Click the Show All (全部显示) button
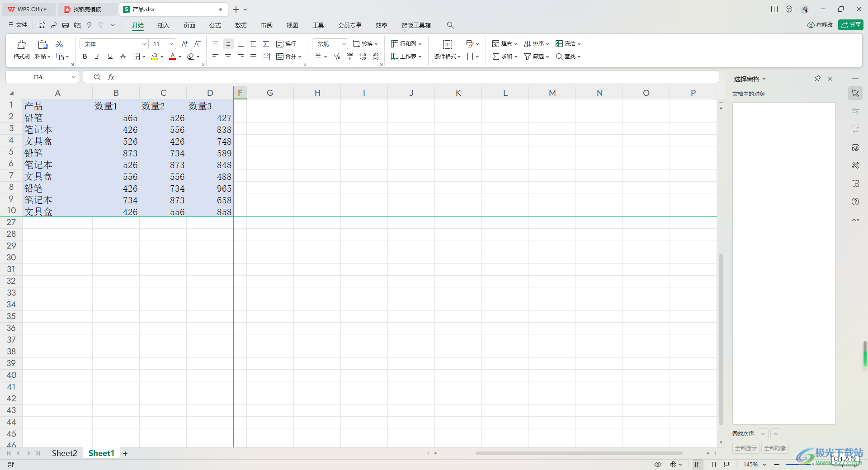Viewport: 868px width, 470px height. click(746, 448)
